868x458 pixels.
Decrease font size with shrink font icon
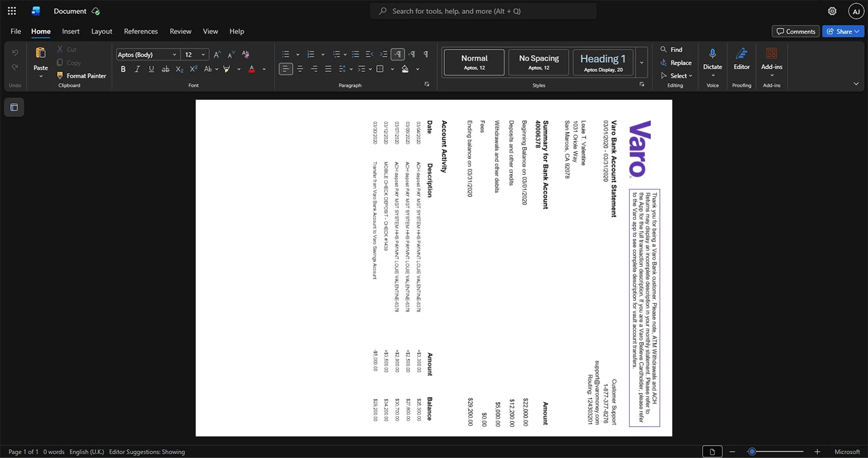(x=231, y=55)
